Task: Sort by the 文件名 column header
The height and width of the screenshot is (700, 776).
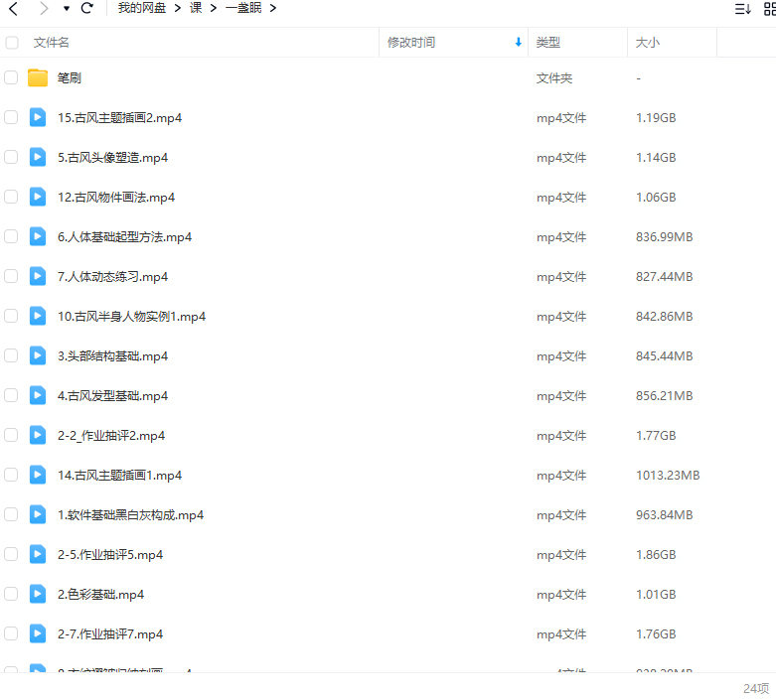Action: pyautogui.click(x=52, y=43)
